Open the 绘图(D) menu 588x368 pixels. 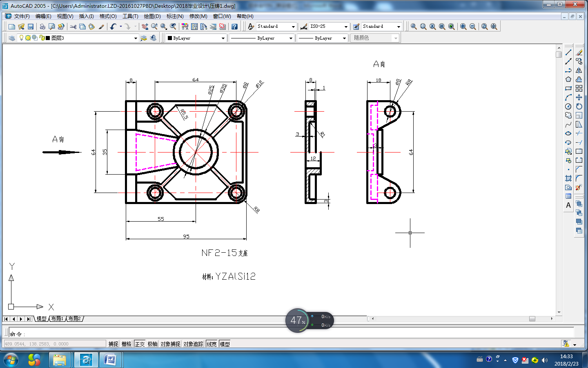(x=152, y=16)
